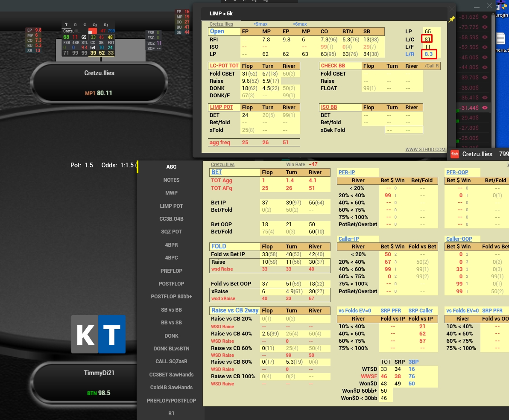This screenshot has width=509, height=420.
Task: Click the PFR-OOP link
Action: pyautogui.click(x=457, y=172)
